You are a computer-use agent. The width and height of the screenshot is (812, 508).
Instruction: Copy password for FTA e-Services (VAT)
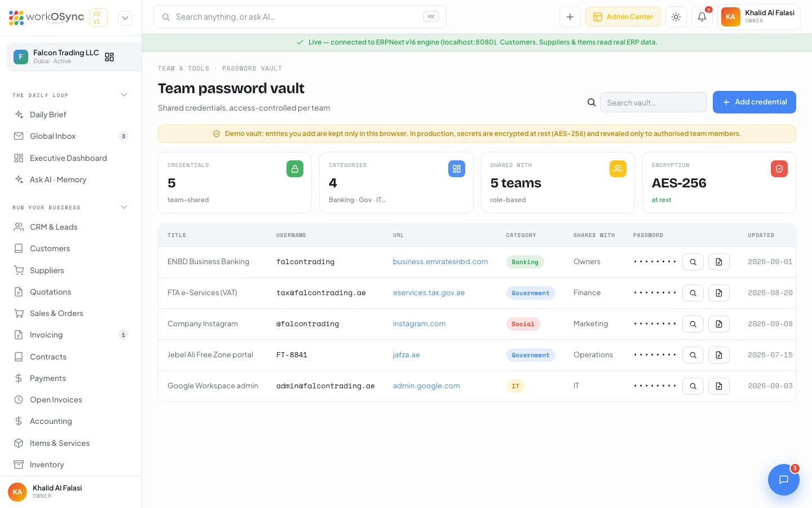pyautogui.click(x=719, y=293)
